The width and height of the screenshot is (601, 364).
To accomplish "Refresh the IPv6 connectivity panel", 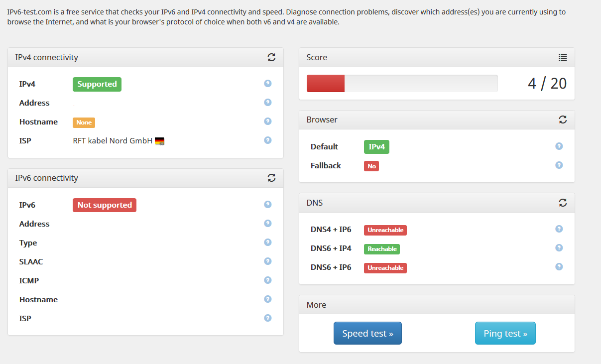I will click(x=271, y=178).
